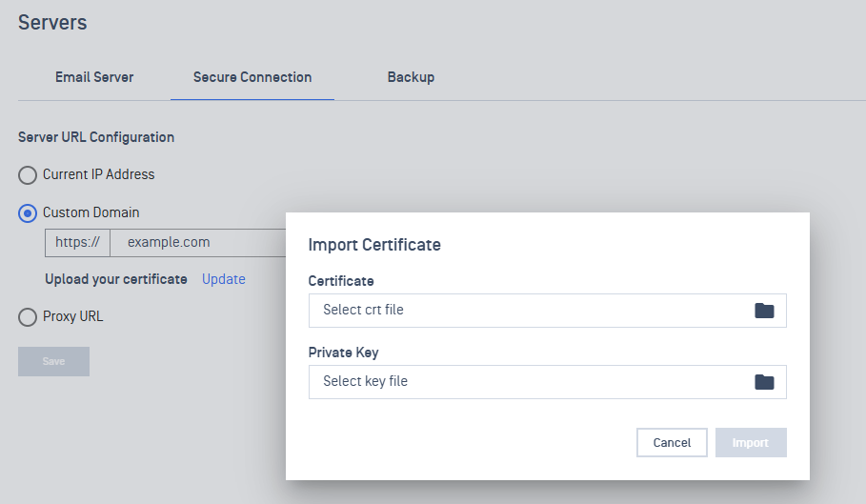Viewport: 866px width, 504px height.
Task: Click the Select crt file field
Action: (x=548, y=311)
